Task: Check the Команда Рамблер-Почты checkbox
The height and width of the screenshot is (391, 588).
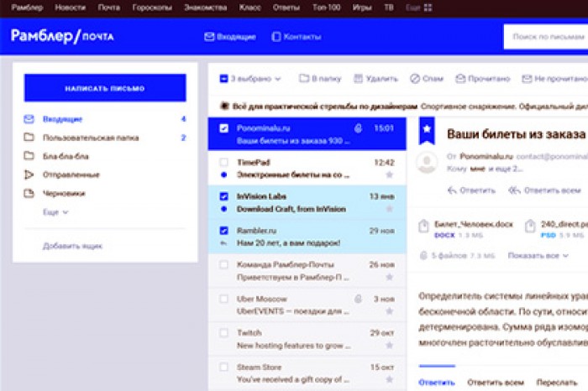Action: (223, 264)
